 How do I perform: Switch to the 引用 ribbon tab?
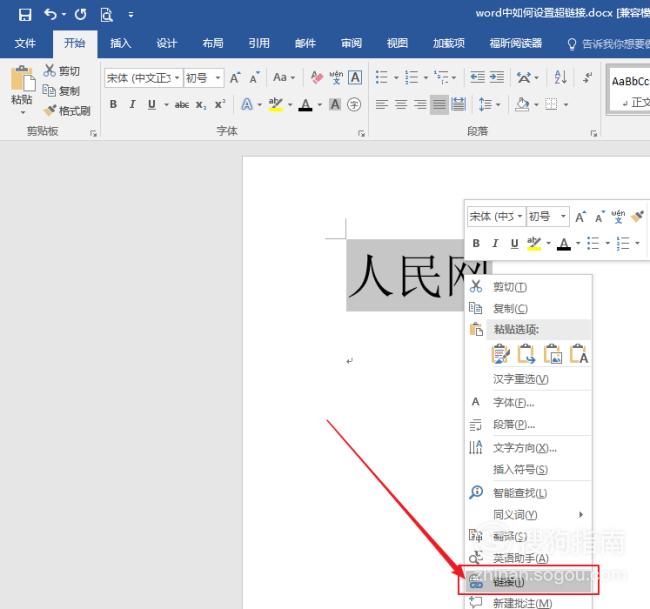(x=259, y=43)
